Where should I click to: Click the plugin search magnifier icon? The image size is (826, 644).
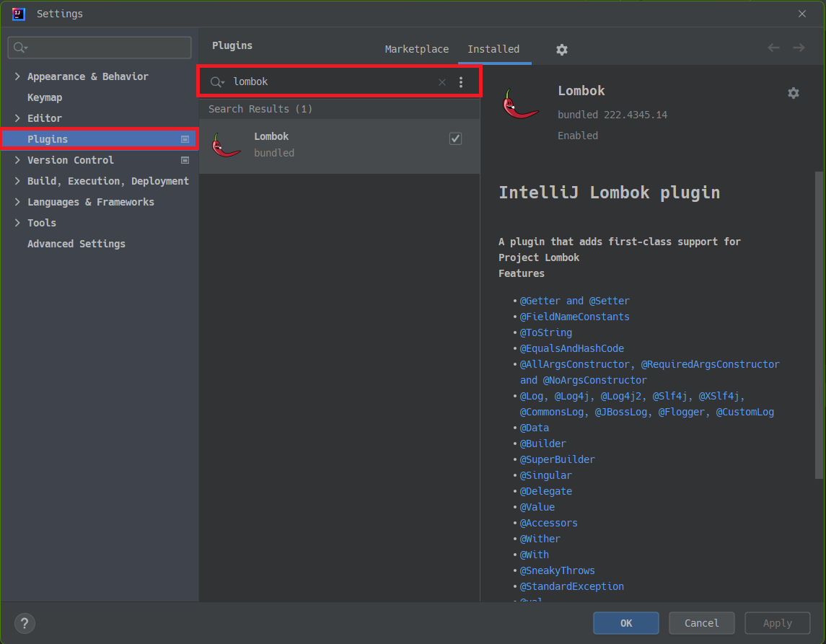[x=217, y=81]
